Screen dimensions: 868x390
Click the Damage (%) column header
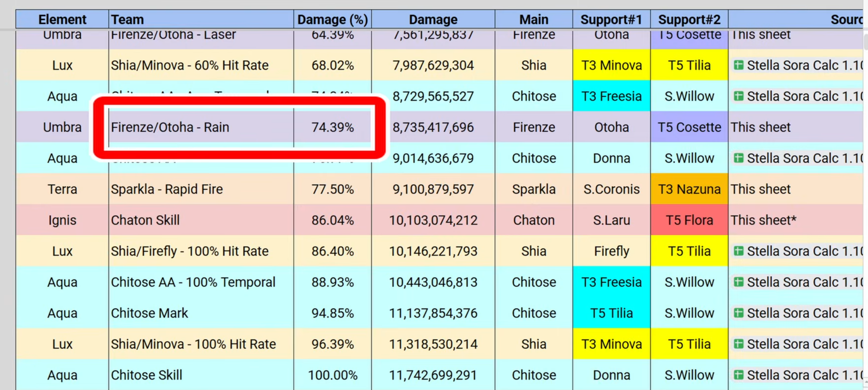click(333, 19)
